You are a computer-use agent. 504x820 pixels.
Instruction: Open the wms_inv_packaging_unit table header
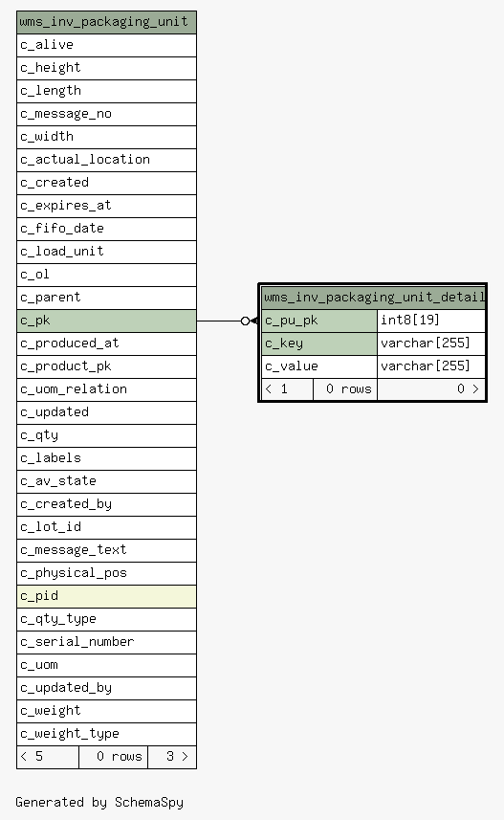click(x=107, y=23)
